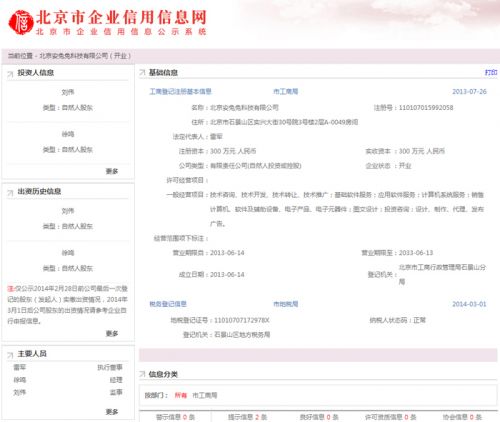Click the 出资历史信息 heading
This screenshot has width=500, height=422.
pyautogui.click(x=39, y=191)
